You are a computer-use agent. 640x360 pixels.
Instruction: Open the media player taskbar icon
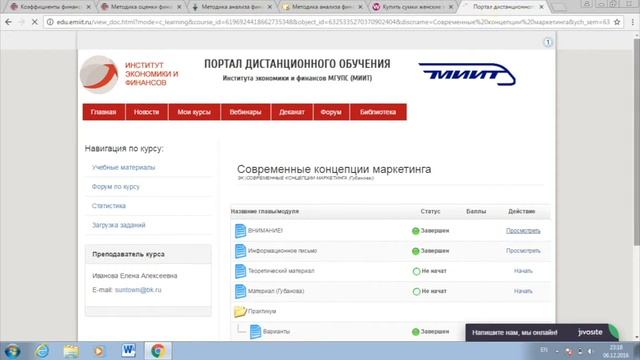click(99, 351)
